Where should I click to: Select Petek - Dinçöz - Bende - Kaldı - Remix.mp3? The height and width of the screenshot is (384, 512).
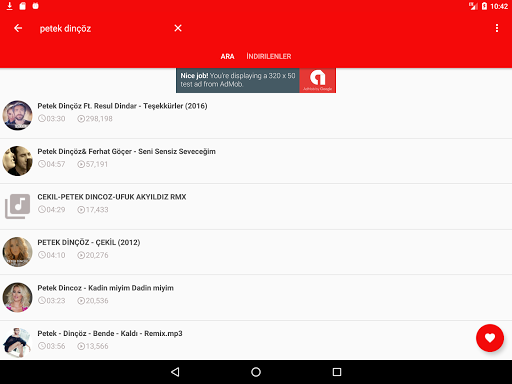click(x=110, y=333)
